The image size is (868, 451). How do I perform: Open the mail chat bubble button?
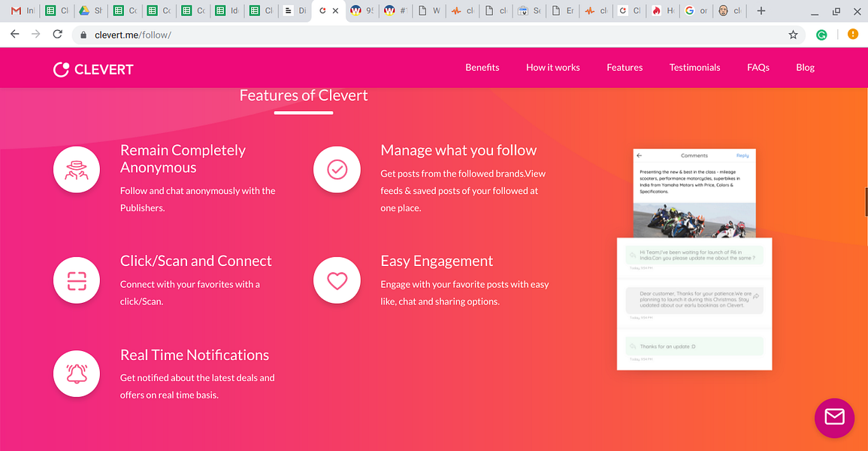point(834,418)
